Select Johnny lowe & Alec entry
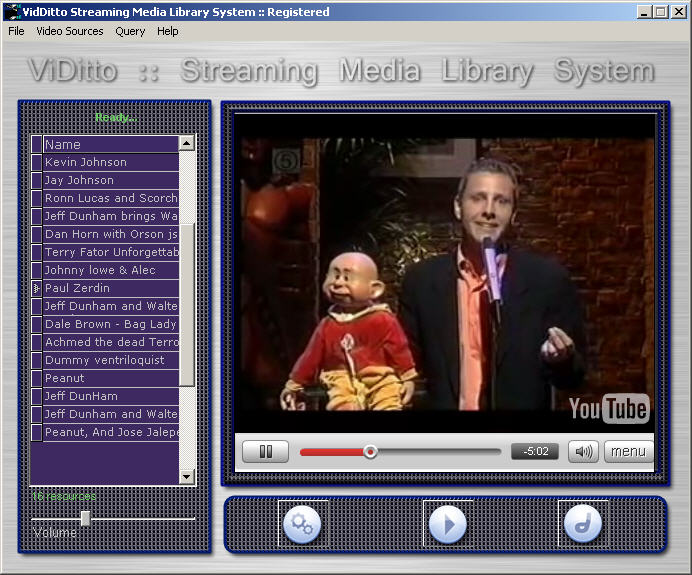 [x=111, y=270]
